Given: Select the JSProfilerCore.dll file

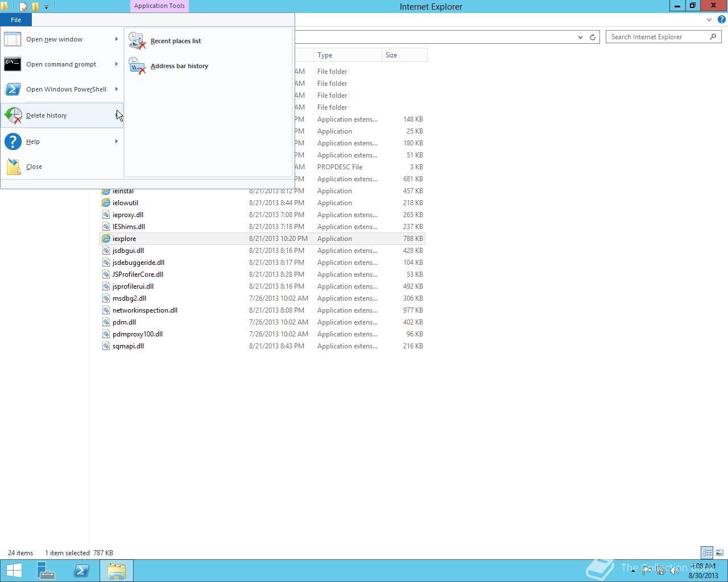Looking at the screenshot, I should [138, 275].
